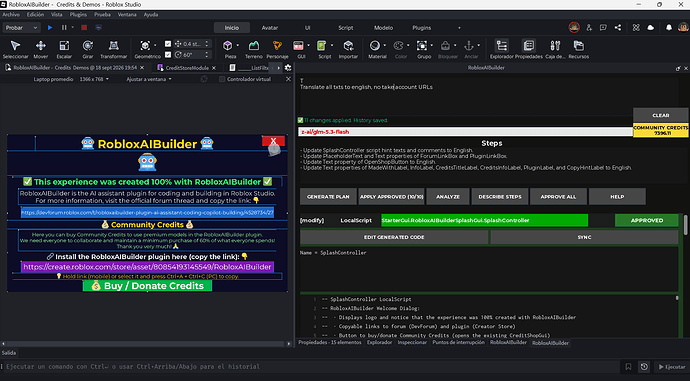The width and height of the screenshot is (690, 381).
Task: Click the GUI toolbar icon
Action: 298,46
